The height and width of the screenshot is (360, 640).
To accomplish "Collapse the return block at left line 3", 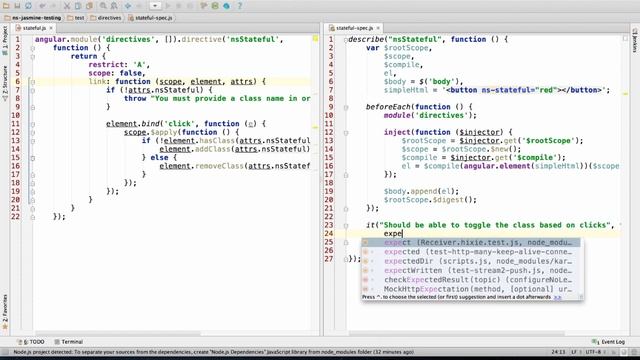I will [33, 57].
